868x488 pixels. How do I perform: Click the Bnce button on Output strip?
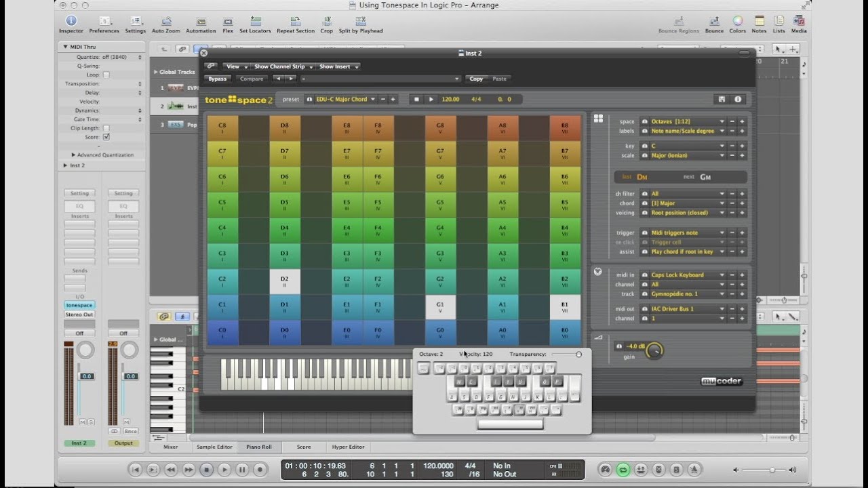click(130, 431)
